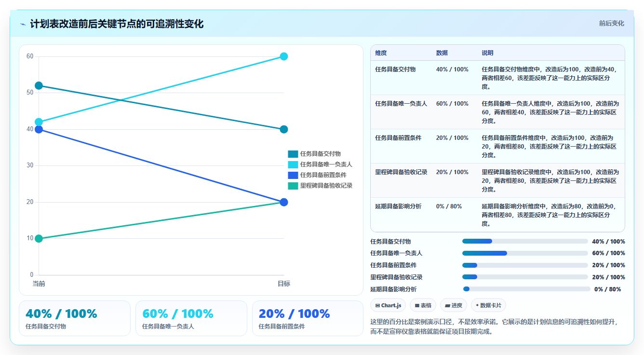Click 任务具备交付物 in the table's first column
644x355 pixels.
point(395,69)
